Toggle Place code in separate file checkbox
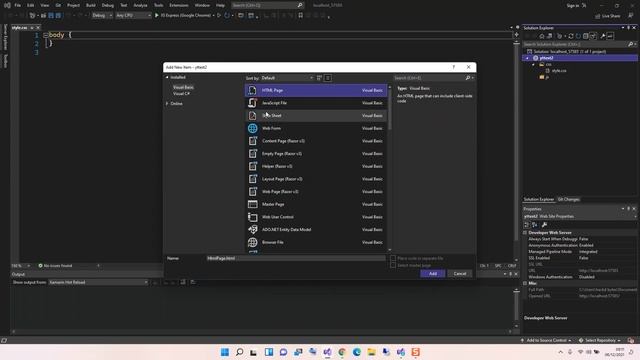640x360 pixels. 393,258
